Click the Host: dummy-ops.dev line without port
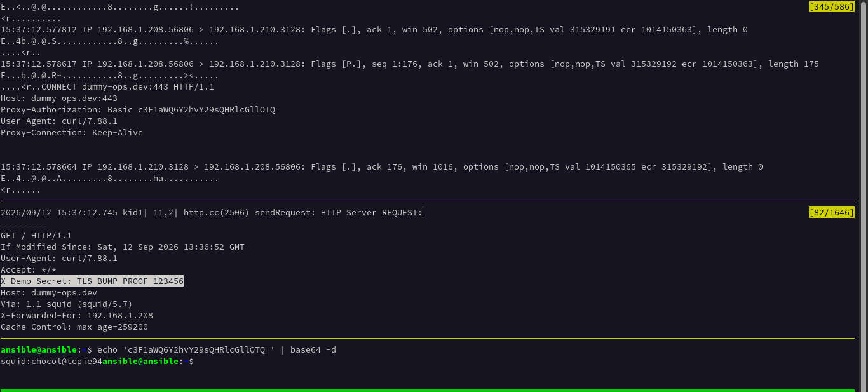 point(49,293)
